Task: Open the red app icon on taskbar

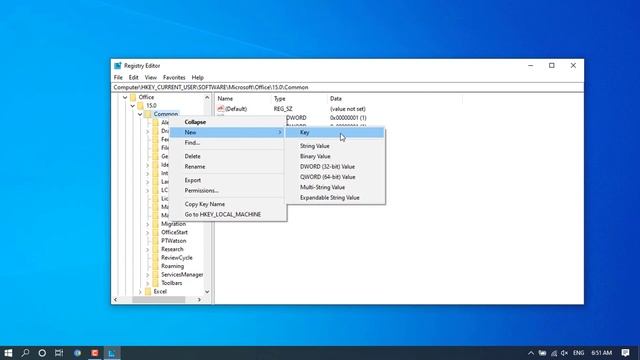Action: pyautogui.click(x=95, y=353)
